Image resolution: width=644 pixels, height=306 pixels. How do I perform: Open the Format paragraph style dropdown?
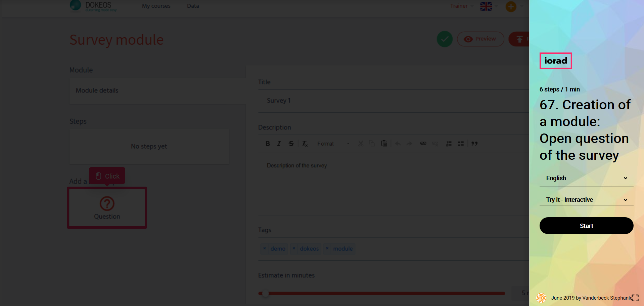[x=333, y=144]
